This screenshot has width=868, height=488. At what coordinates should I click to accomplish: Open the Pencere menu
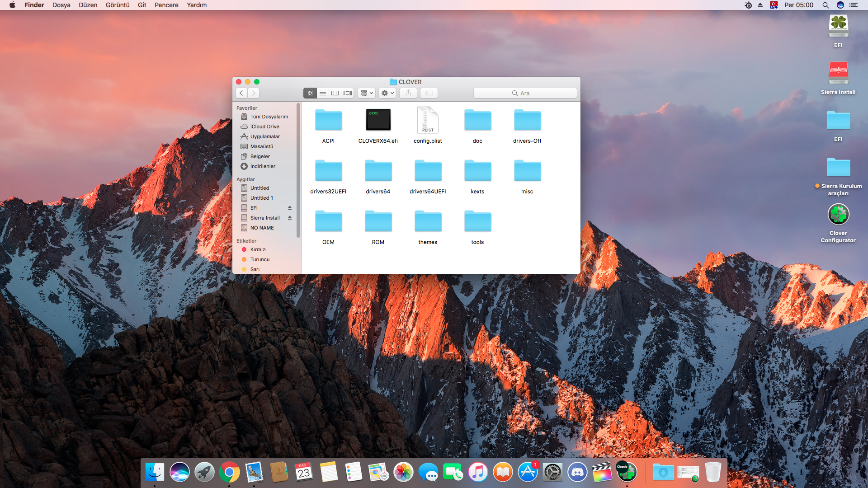166,5
